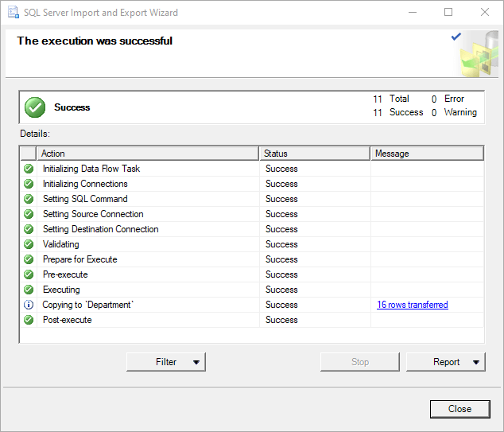
Task: Maximize the wizard window
Action: pos(448,12)
